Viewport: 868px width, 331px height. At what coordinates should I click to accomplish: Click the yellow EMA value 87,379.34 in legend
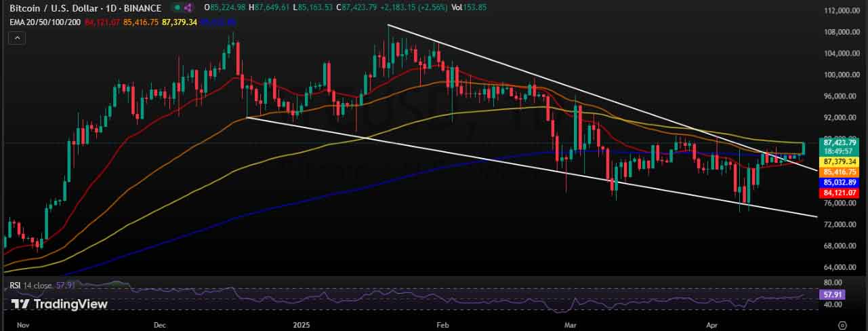pos(180,22)
